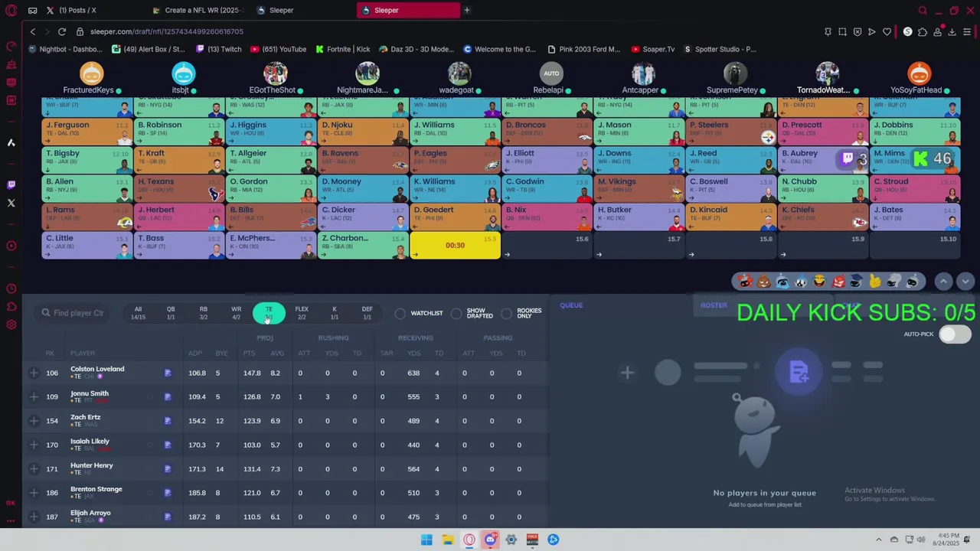This screenshot has height=551, width=980.
Task: Toggle the Auto-Pick switch
Action: point(955,334)
